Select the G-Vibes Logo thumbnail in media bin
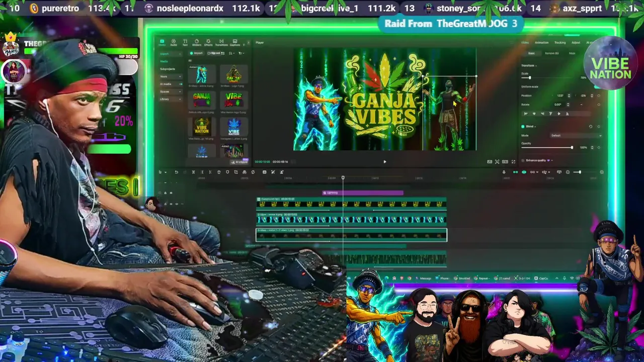The image size is (644, 362). click(233, 74)
